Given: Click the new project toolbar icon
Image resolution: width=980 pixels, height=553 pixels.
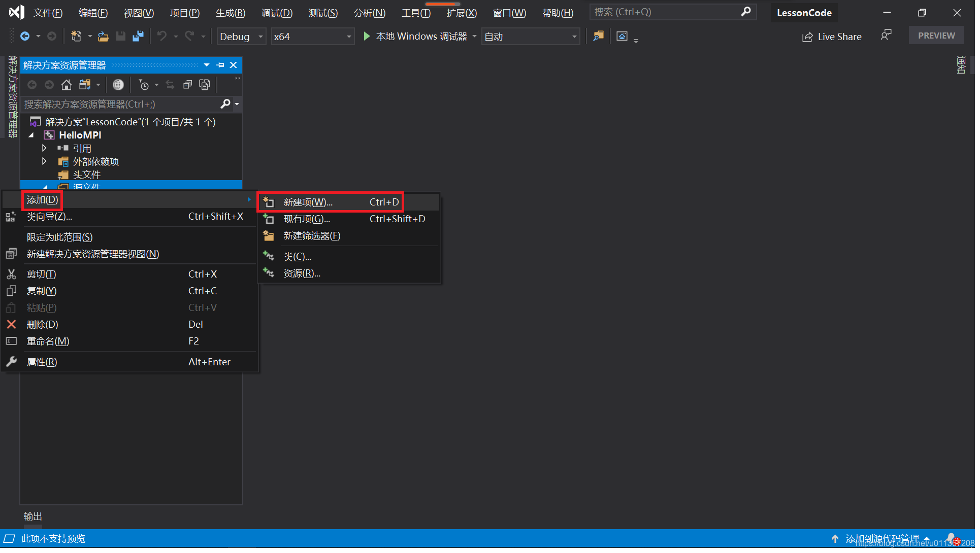Looking at the screenshot, I should 76,36.
